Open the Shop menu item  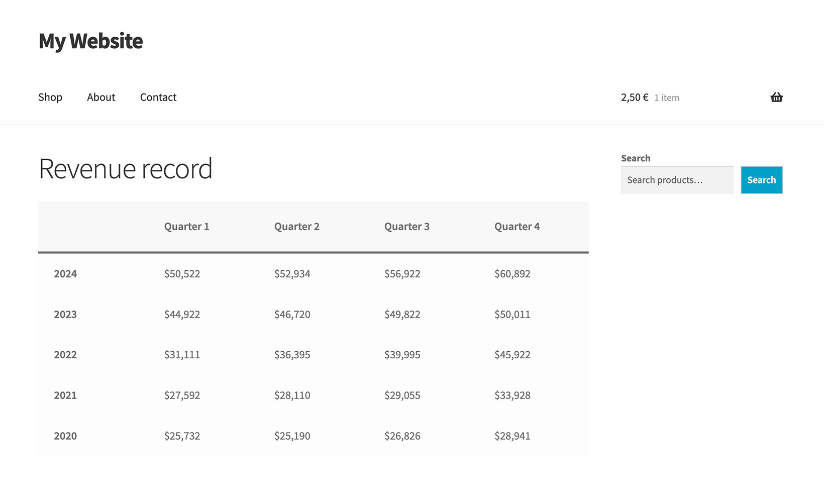[50, 97]
